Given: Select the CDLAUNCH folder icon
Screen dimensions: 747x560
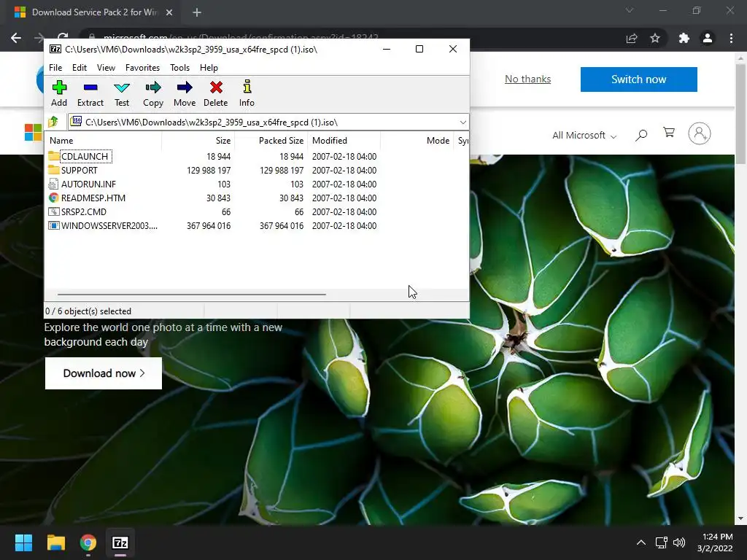Looking at the screenshot, I should pos(54,156).
